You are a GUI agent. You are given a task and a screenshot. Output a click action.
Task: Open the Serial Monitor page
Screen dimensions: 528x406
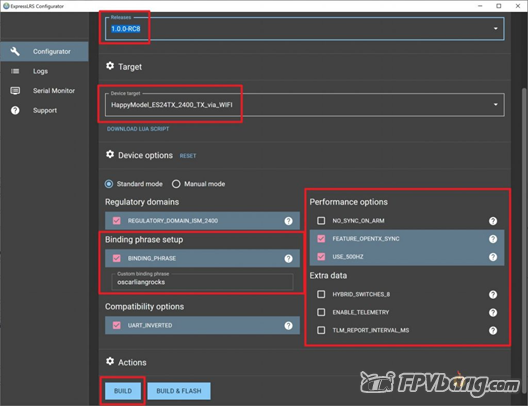(44, 91)
